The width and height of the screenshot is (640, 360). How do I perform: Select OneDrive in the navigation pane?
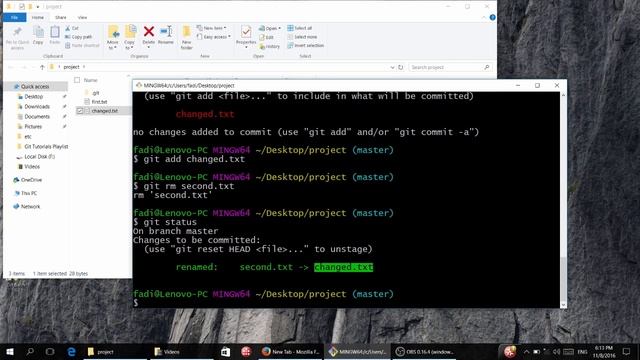tap(31, 180)
